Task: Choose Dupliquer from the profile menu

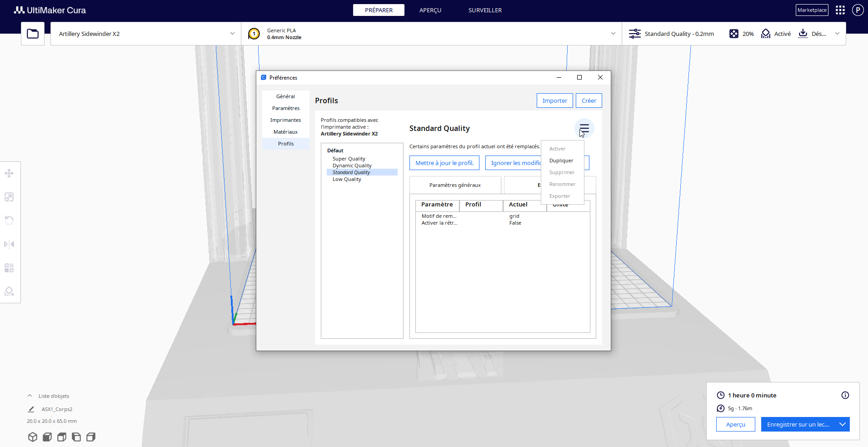Action: [562, 161]
